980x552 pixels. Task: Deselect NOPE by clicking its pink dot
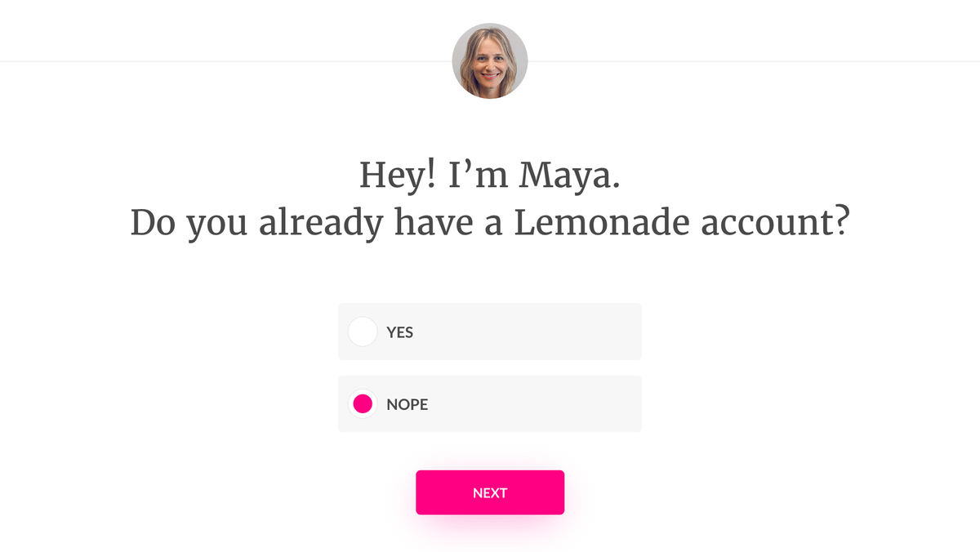(363, 403)
